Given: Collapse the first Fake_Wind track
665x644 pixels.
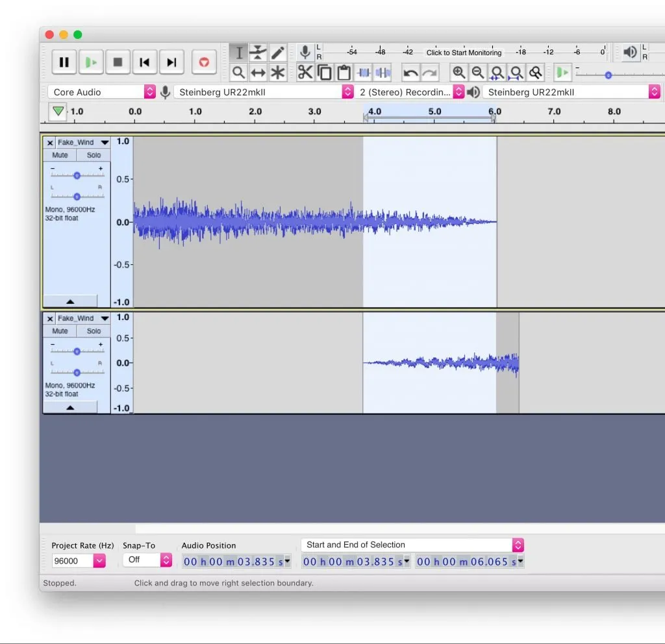Looking at the screenshot, I should [70, 301].
